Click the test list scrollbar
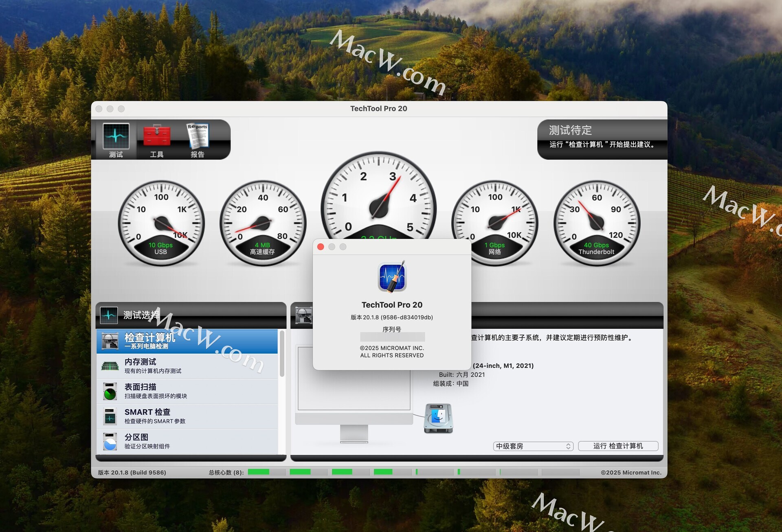782x532 pixels. pyautogui.click(x=282, y=353)
